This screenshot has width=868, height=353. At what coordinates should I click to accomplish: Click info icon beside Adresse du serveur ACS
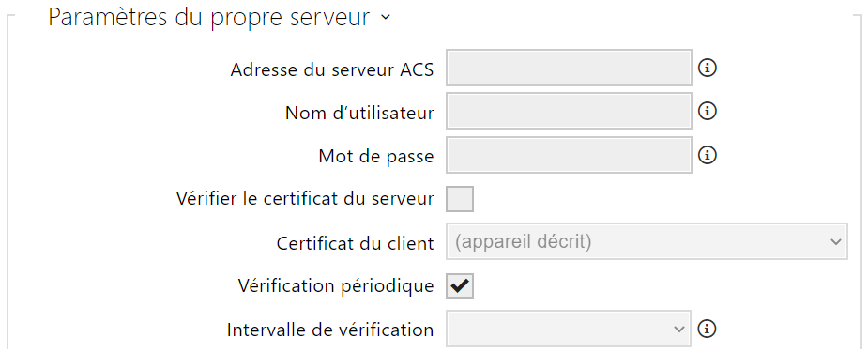pyautogui.click(x=707, y=69)
